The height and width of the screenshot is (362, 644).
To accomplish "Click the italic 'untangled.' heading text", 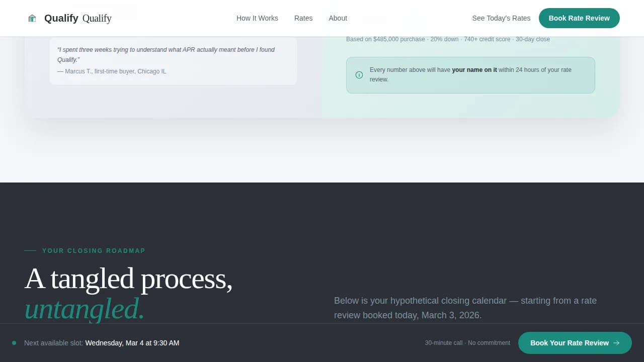I will coord(85,309).
